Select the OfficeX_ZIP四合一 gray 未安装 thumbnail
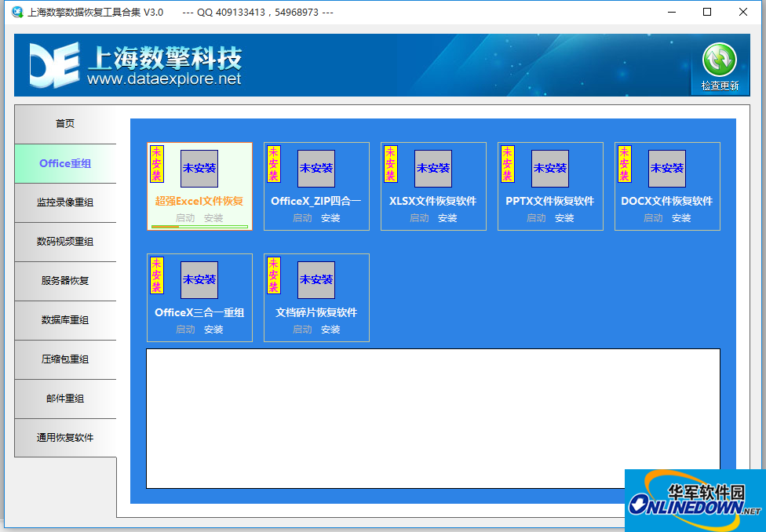 point(316,169)
